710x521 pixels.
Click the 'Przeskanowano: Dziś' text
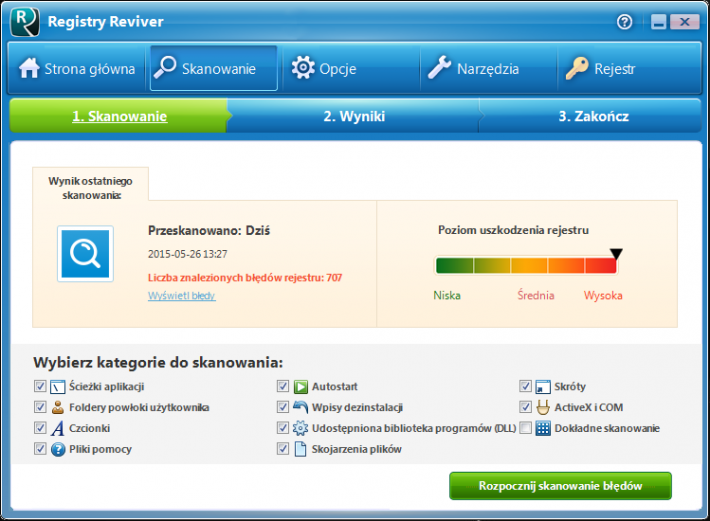(209, 231)
